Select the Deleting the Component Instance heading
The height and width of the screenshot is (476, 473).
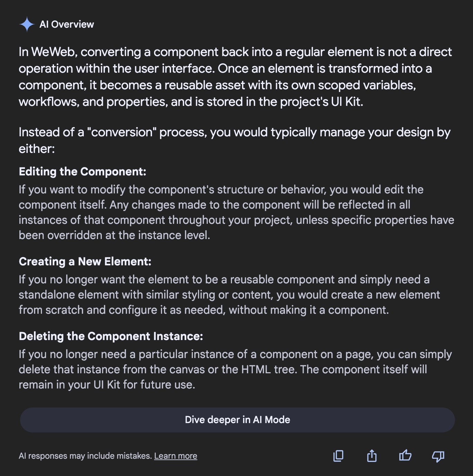coord(111,336)
